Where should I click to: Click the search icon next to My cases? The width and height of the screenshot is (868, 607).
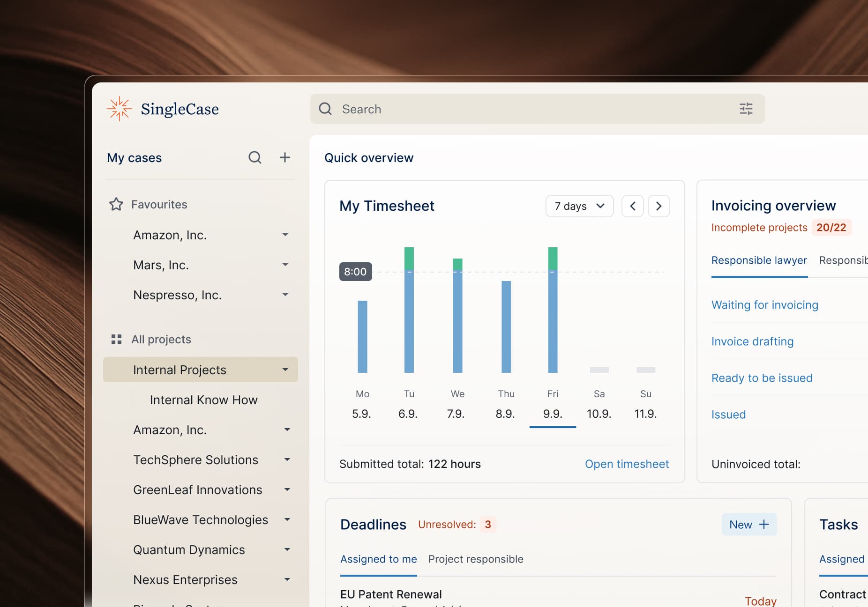[x=254, y=157]
